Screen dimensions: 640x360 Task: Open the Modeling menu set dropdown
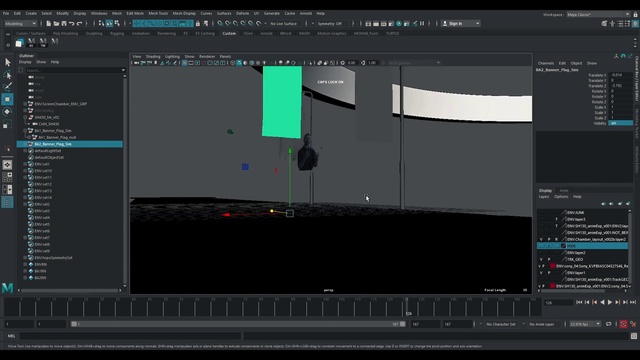(x=20, y=24)
